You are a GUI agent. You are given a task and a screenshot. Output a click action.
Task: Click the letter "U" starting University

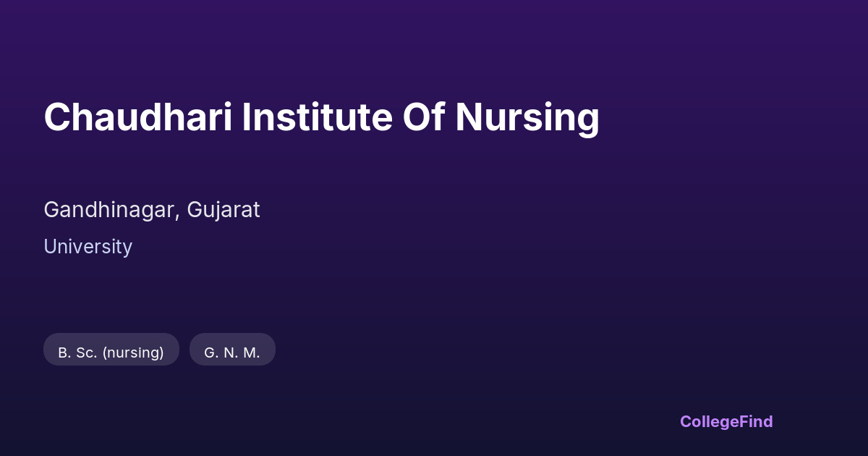point(49,247)
